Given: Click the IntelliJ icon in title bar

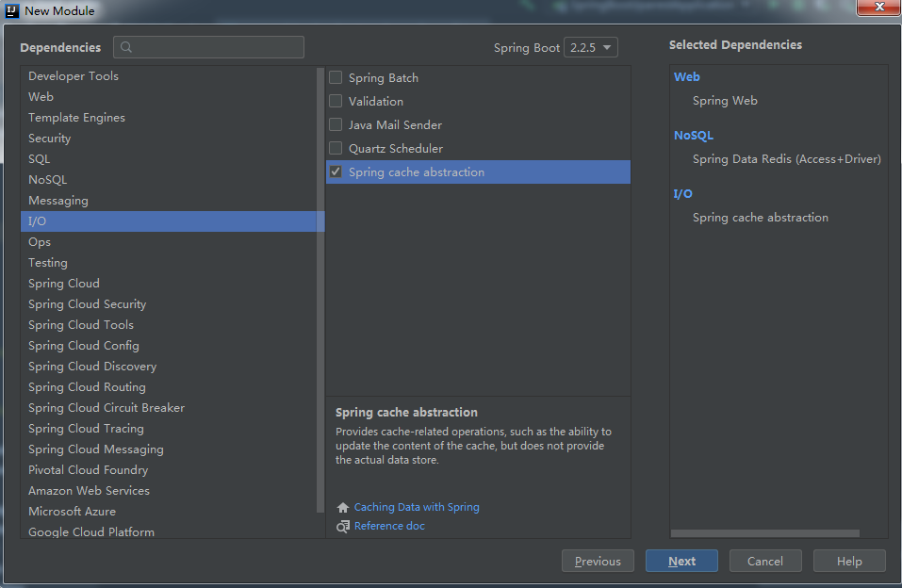Looking at the screenshot, I should coord(12,10).
